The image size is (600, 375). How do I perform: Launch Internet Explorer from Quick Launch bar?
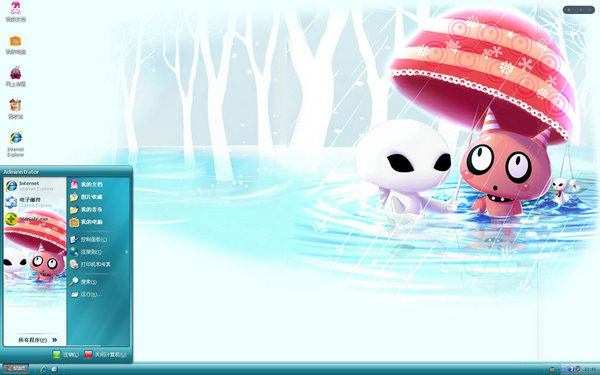[44, 369]
